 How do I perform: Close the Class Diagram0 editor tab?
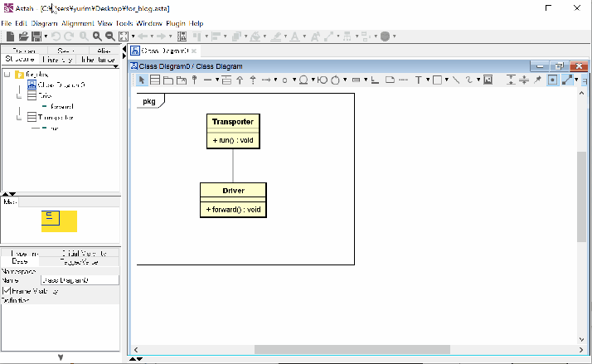point(194,51)
